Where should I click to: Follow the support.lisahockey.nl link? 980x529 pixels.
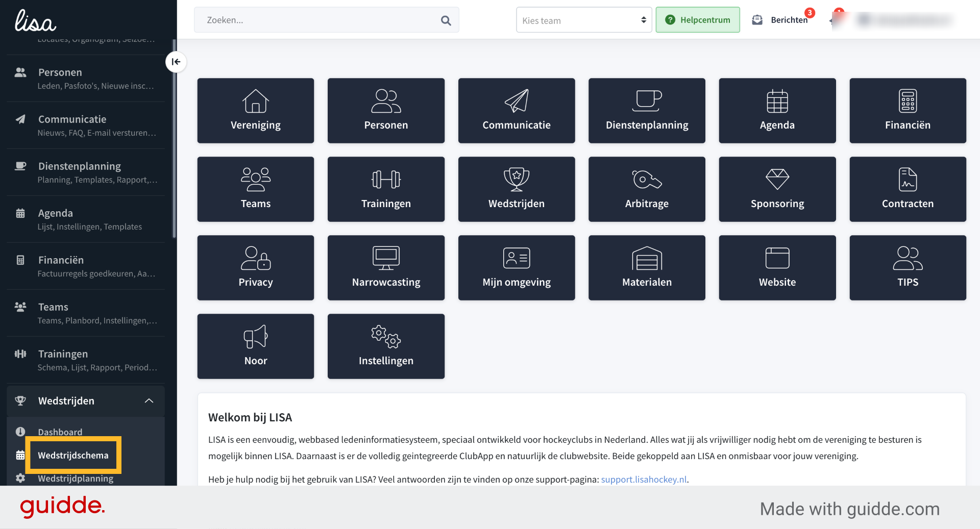tap(644, 479)
